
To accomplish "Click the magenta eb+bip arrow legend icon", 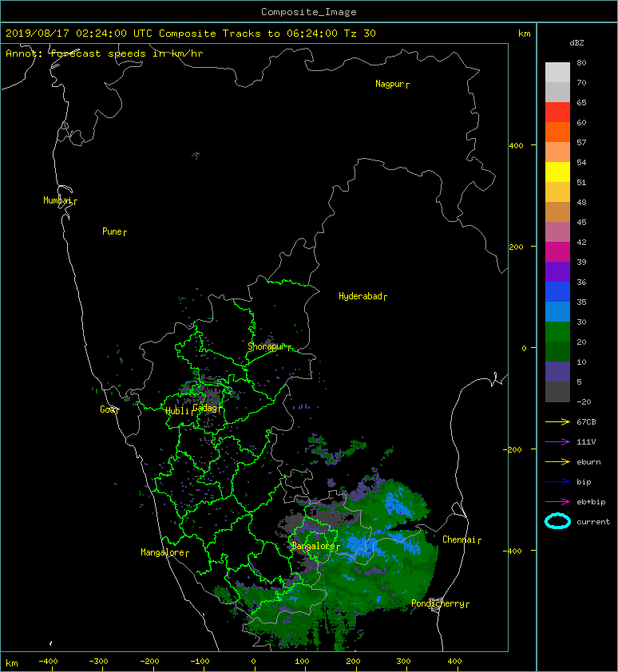I will 557,502.
